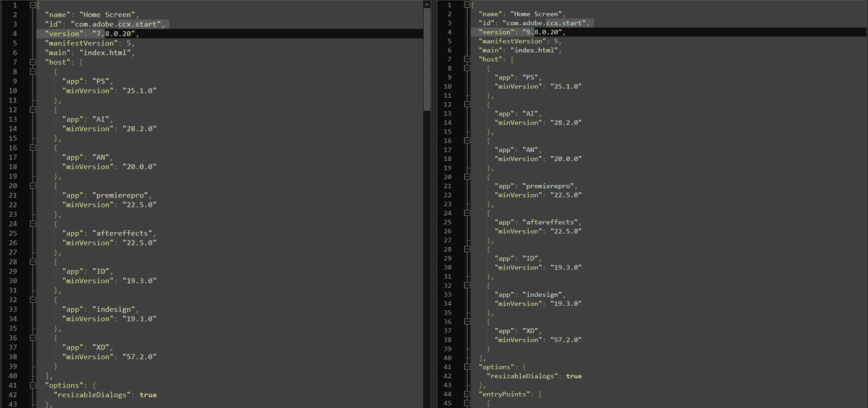
Task: Fold the "indesign" block at line 32, right pane
Action: click(467, 285)
